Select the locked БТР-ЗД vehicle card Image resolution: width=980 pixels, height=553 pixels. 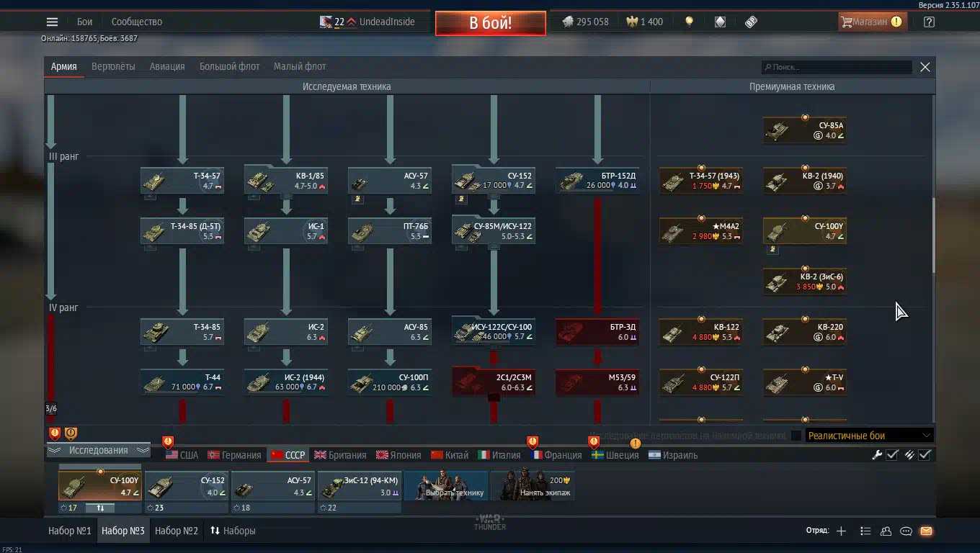(x=597, y=332)
